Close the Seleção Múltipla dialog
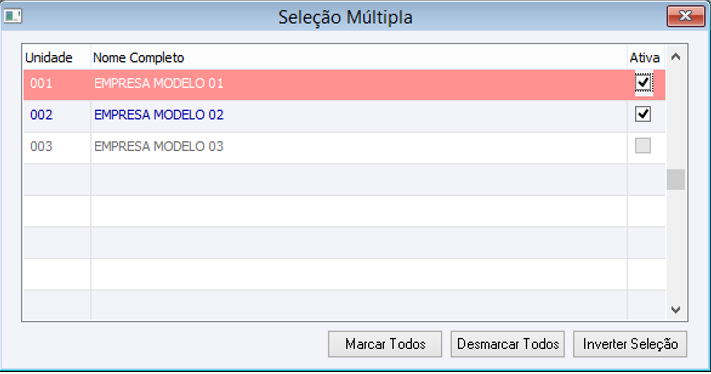The height and width of the screenshot is (374, 711). [x=685, y=17]
